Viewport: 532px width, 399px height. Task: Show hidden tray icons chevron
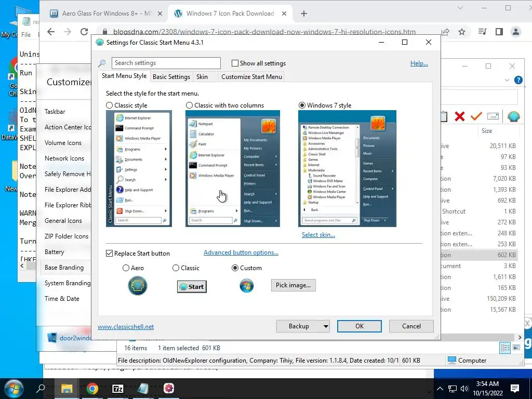[x=440, y=389]
